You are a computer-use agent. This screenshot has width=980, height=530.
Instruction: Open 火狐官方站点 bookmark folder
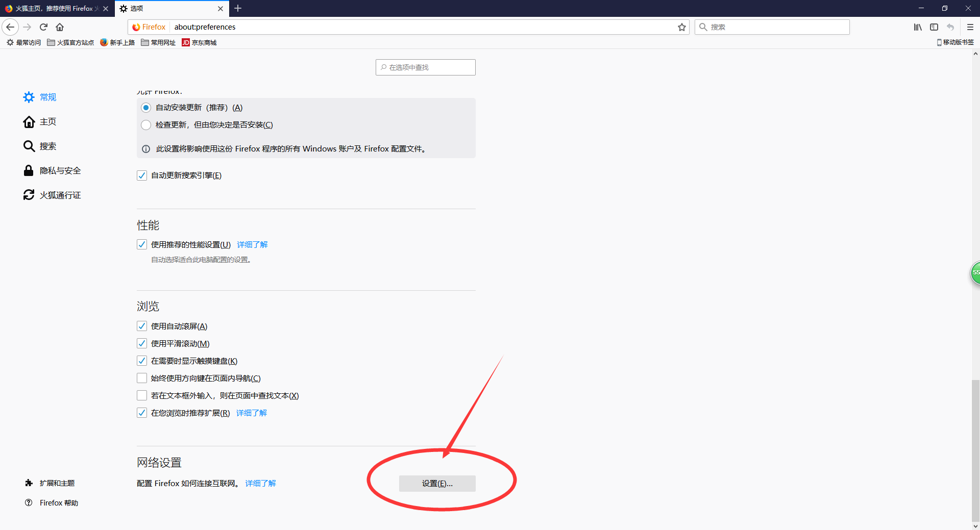70,43
